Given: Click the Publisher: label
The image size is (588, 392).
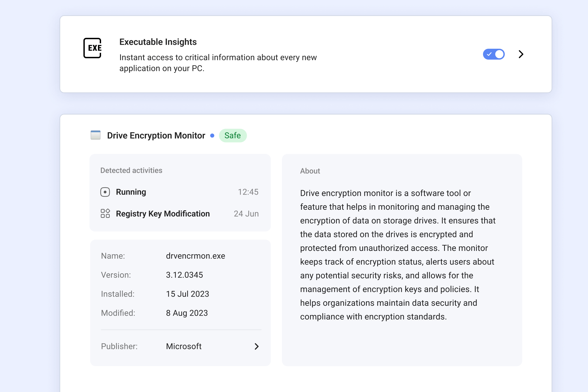Looking at the screenshot, I should [x=119, y=346].
